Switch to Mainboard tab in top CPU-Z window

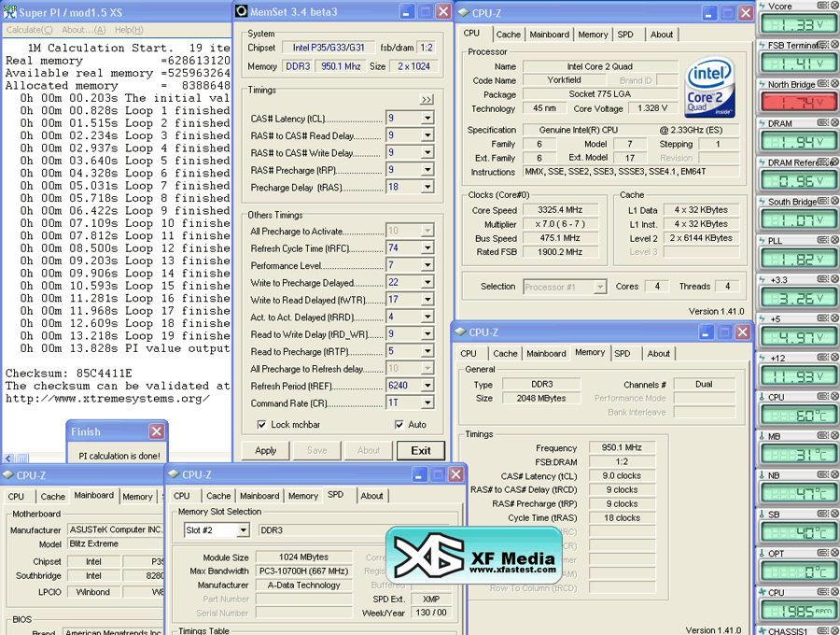click(x=549, y=35)
